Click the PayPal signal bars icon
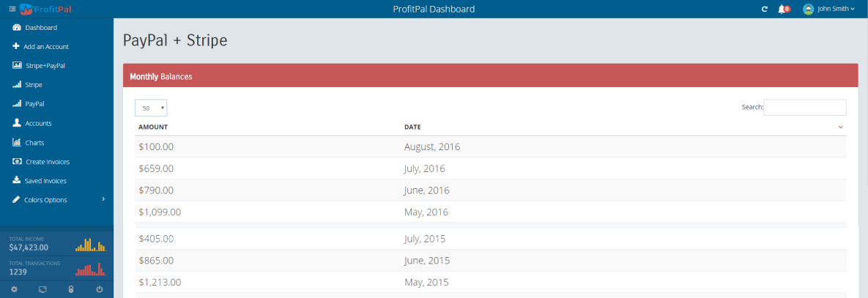Viewport: 868px width, 298px height. [17, 103]
